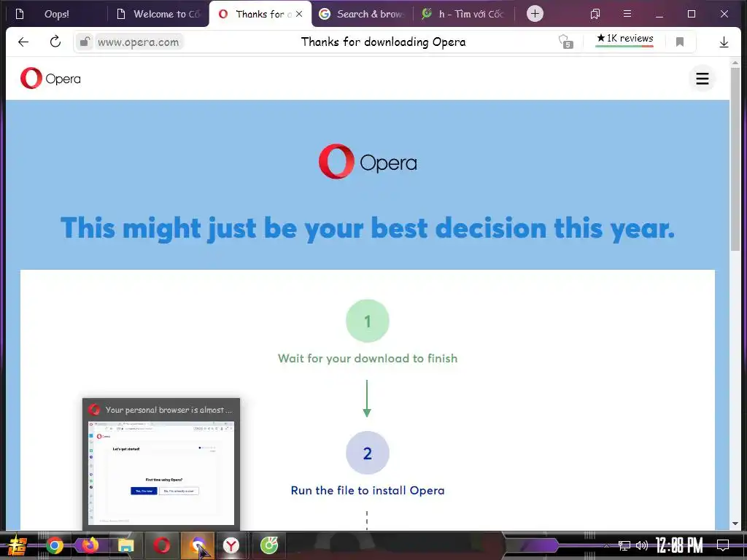747x560 pixels.
Task: Open the 12:08 PM clock
Action: [679, 545]
